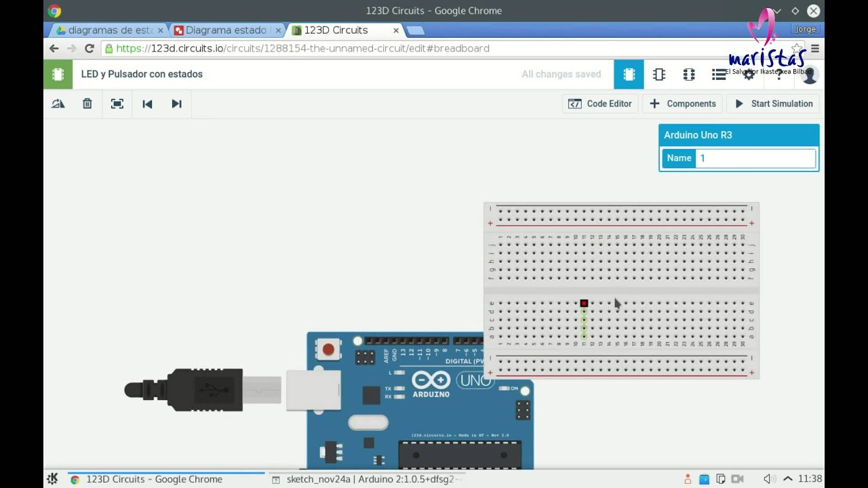Close the diagramas de estado tab
868x488 pixels.
(161, 30)
